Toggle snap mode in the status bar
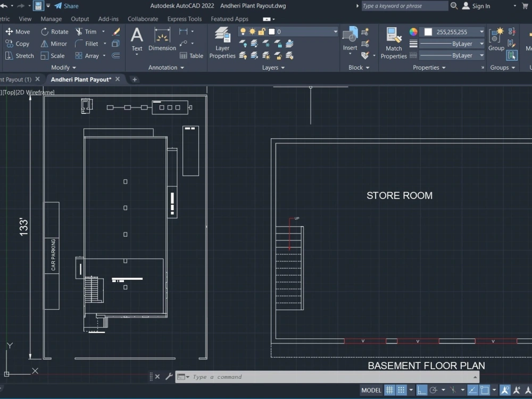Viewport: 532px width, 399px height. coord(401,390)
